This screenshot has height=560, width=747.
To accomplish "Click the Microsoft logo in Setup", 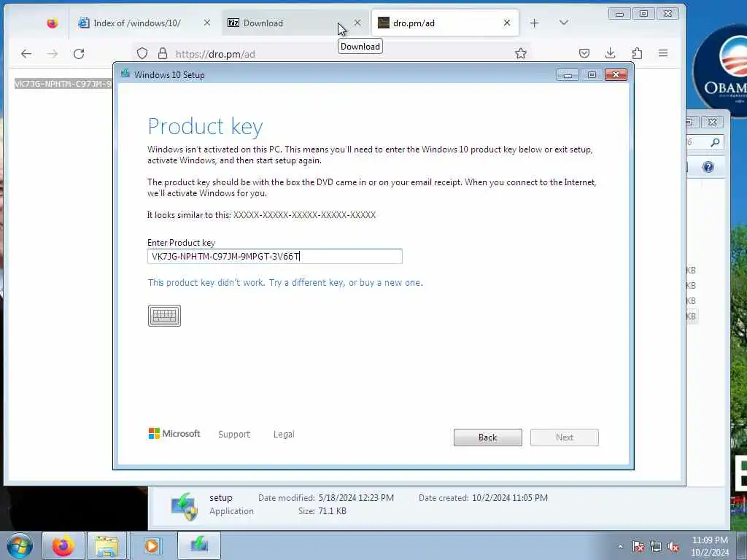I will click(174, 433).
